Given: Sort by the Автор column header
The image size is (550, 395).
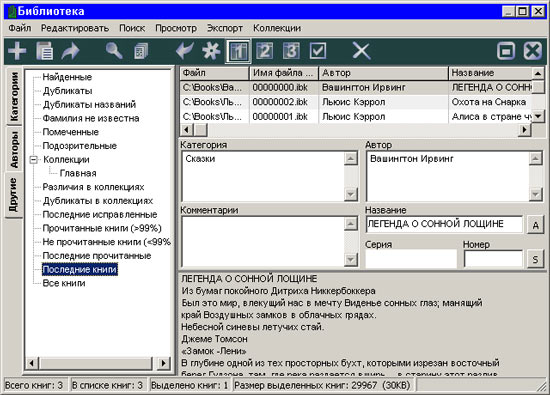Looking at the screenshot, I should coord(383,73).
